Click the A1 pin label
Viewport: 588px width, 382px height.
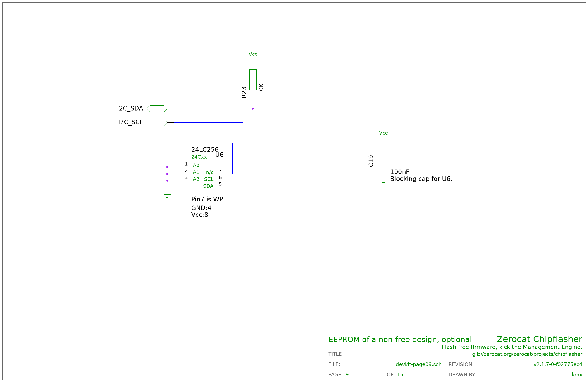[x=196, y=172]
